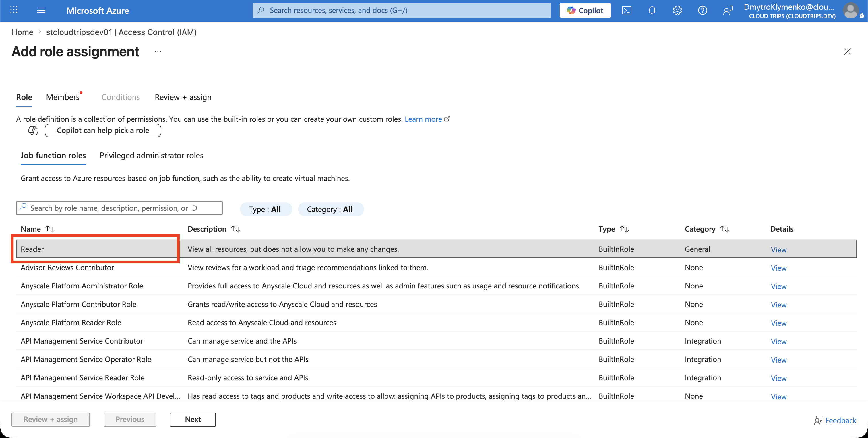868x438 pixels.
Task: Click the top bar feedback person icon
Action: 728,10
